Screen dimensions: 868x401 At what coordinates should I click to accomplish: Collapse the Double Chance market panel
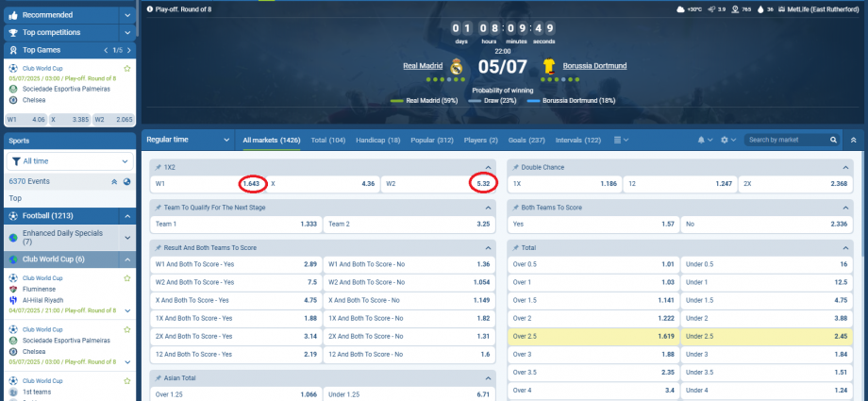click(x=845, y=167)
